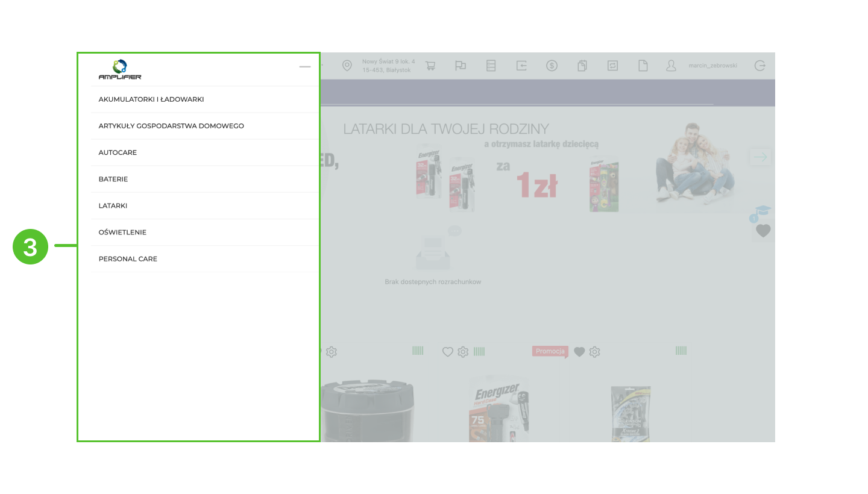Click the Promocja badge
Image resolution: width=868 pixels, height=494 pixels.
(x=550, y=351)
